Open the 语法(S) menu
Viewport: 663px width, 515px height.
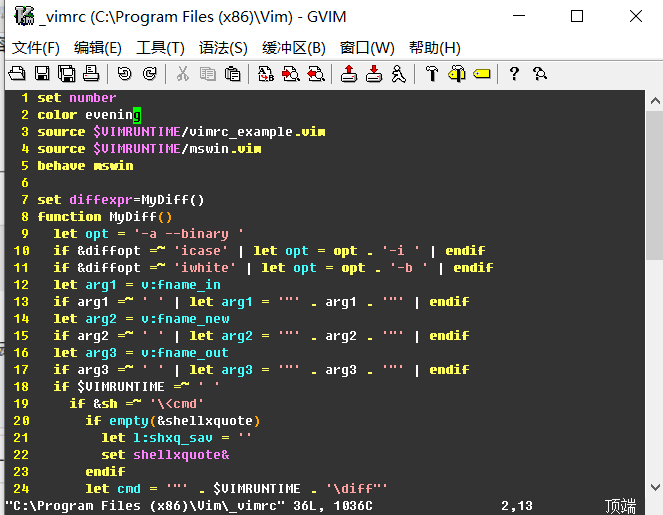coord(223,48)
